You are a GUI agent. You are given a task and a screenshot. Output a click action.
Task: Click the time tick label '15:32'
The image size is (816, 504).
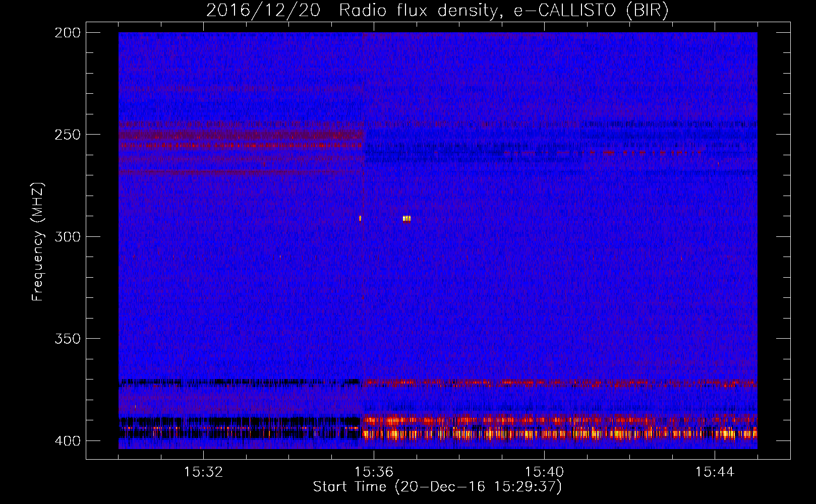(203, 472)
